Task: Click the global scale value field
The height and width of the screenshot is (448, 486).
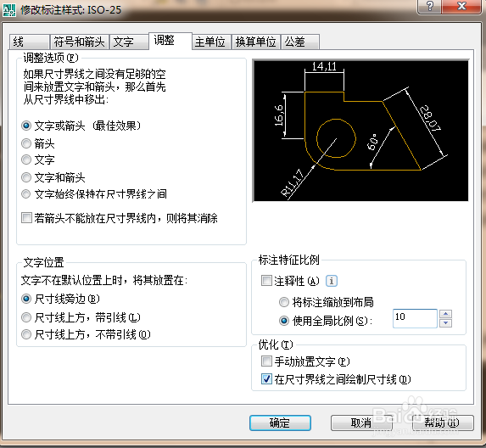Action: tap(415, 318)
